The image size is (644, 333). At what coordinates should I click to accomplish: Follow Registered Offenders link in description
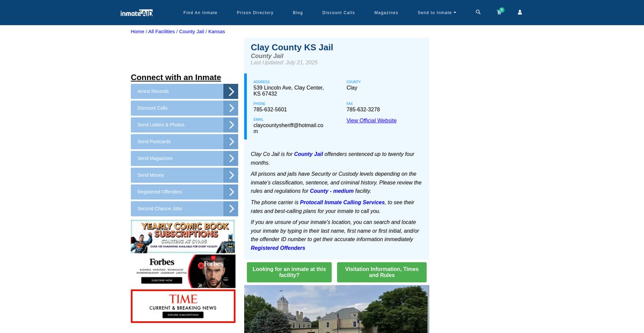[278, 248]
